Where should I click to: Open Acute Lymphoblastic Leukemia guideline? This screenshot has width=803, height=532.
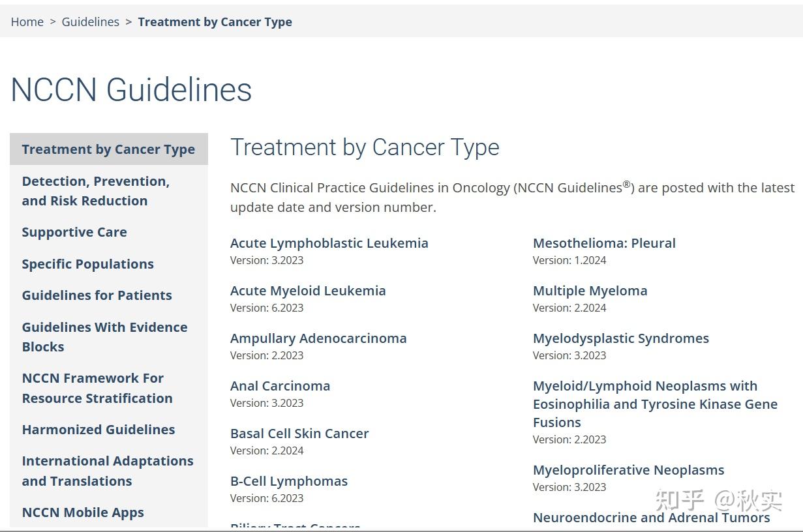[x=329, y=243]
